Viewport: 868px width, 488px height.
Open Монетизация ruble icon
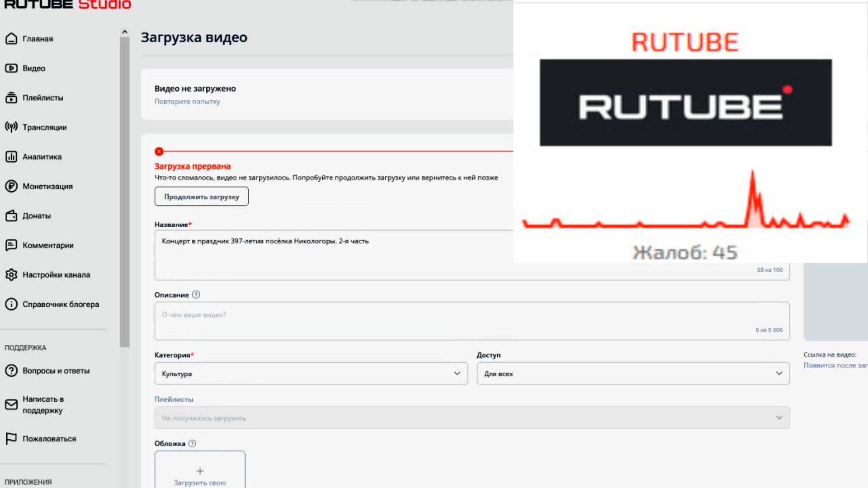pos(11,186)
